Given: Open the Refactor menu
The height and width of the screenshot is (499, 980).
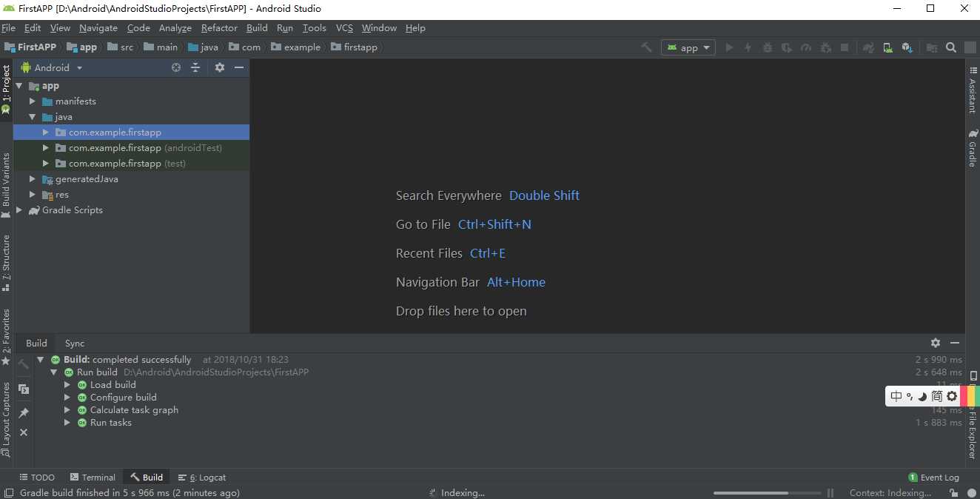Looking at the screenshot, I should (x=219, y=28).
